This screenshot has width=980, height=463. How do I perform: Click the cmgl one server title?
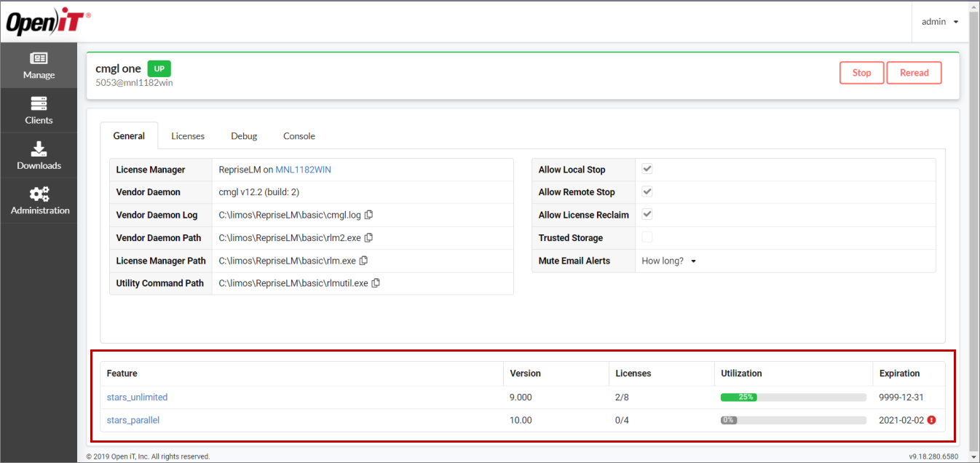click(118, 68)
